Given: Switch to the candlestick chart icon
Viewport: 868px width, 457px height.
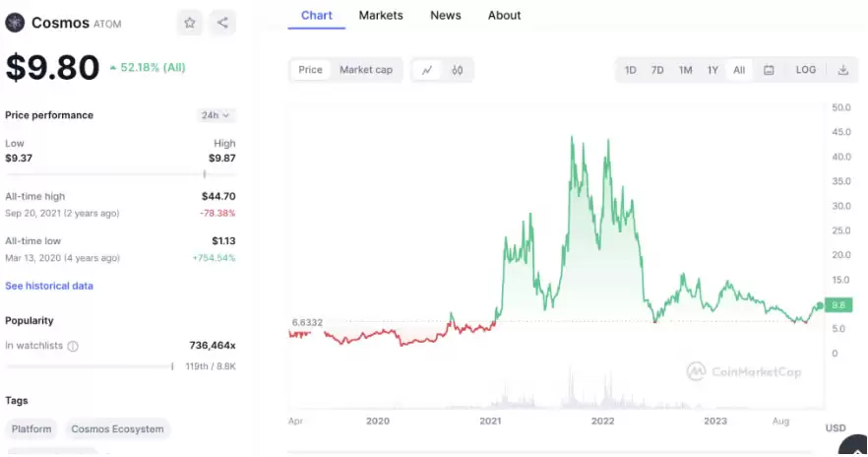Looking at the screenshot, I should click(x=457, y=70).
